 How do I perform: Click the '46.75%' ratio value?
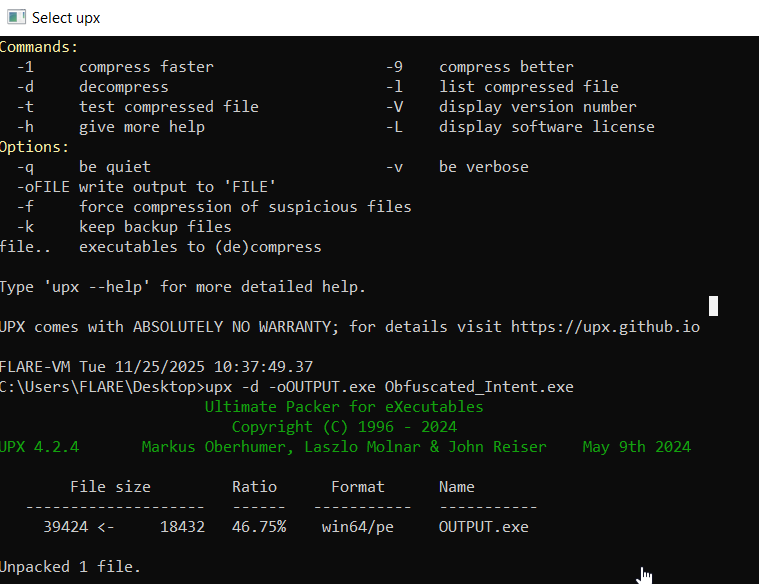tap(258, 527)
